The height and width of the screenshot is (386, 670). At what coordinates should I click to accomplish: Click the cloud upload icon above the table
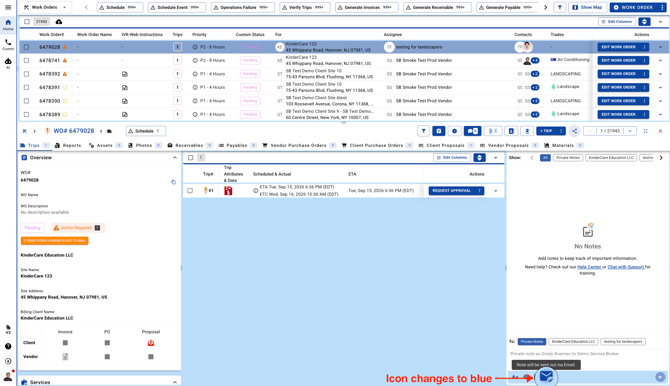point(59,21)
